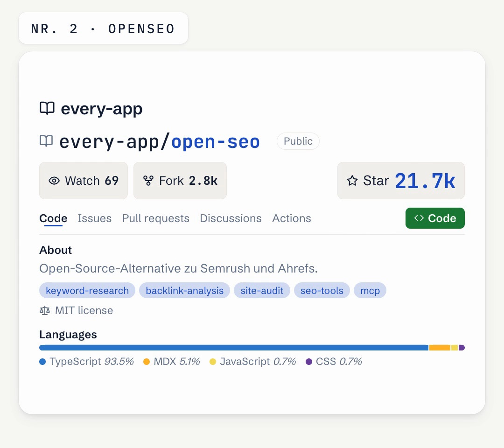Screen dimensions: 504x448
Task: Click the angle-brackets icon in green Code button
Action: tap(419, 218)
